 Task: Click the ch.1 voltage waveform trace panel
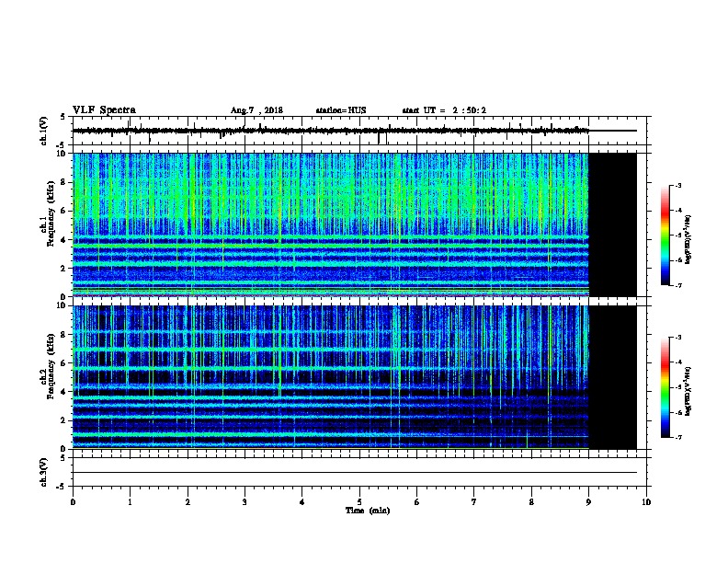point(361,131)
